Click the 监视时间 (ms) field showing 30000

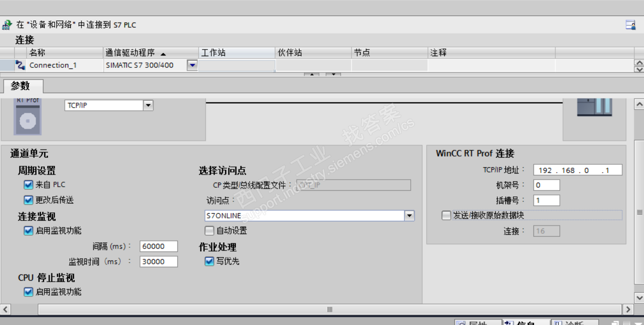[x=158, y=261]
